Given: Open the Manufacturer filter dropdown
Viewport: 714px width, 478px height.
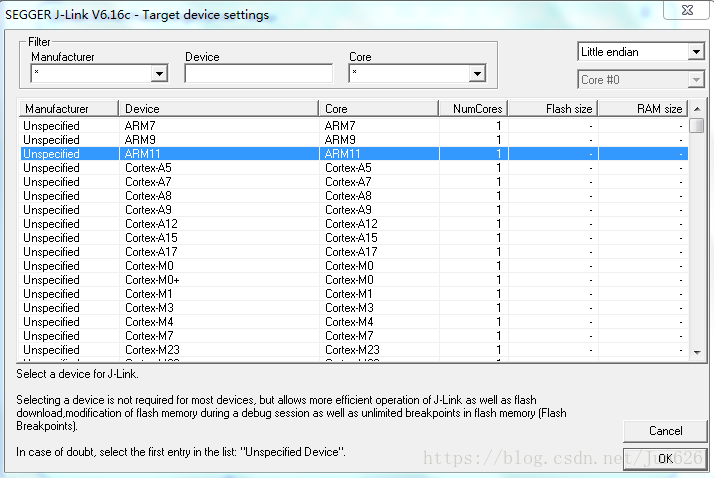Looking at the screenshot, I should [159, 73].
